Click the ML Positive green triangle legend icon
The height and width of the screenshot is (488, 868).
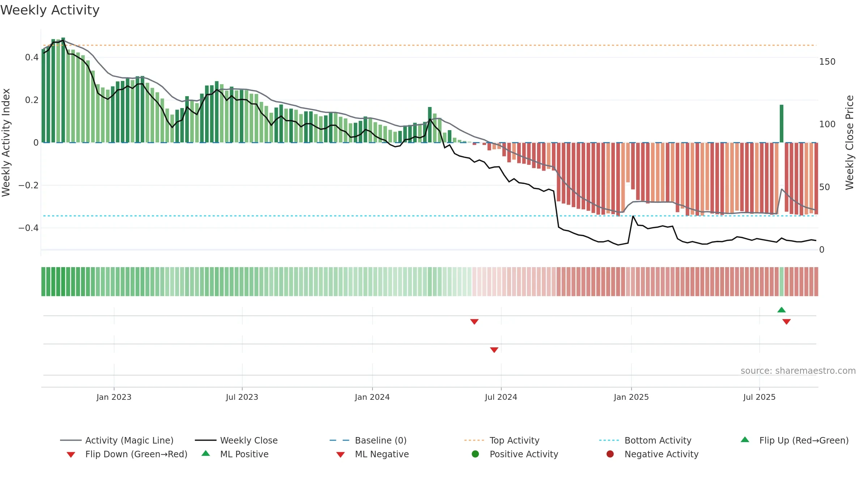tap(206, 453)
